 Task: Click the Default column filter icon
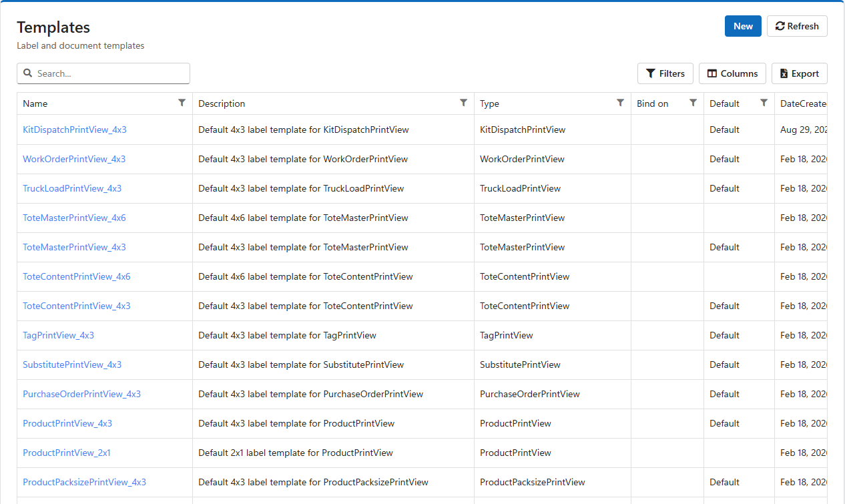(x=764, y=103)
